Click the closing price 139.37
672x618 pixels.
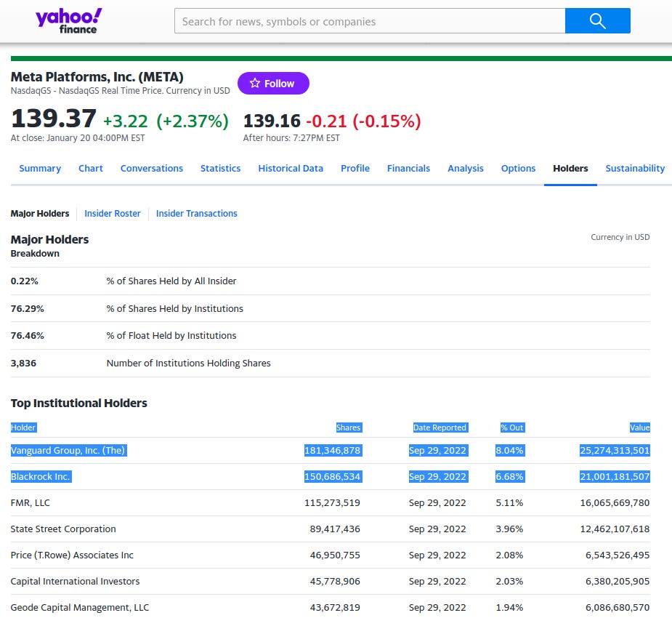point(54,119)
